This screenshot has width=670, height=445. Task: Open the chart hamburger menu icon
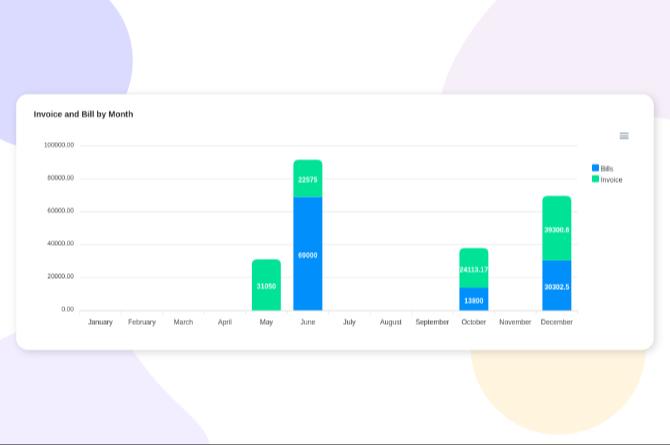coord(624,136)
